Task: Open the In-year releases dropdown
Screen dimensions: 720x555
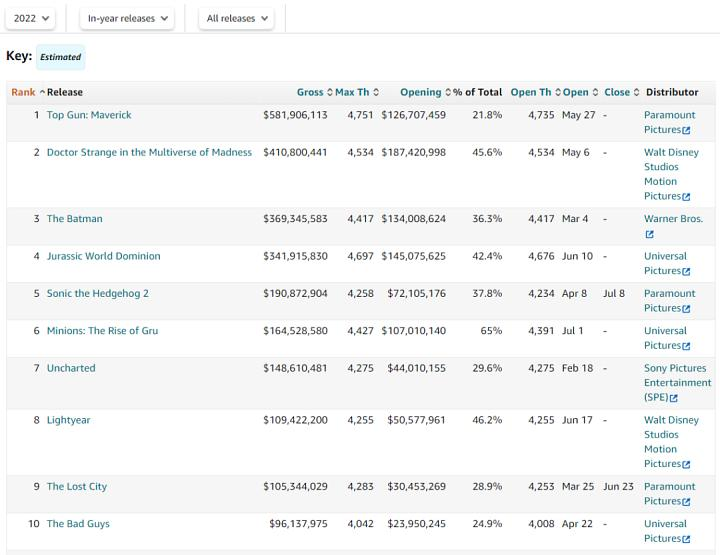Action: tap(129, 18)
